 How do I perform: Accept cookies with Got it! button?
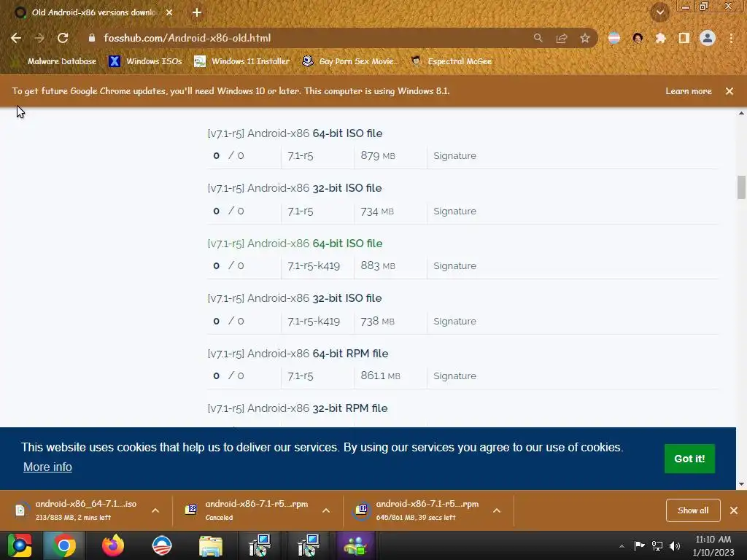click(689, 459)
